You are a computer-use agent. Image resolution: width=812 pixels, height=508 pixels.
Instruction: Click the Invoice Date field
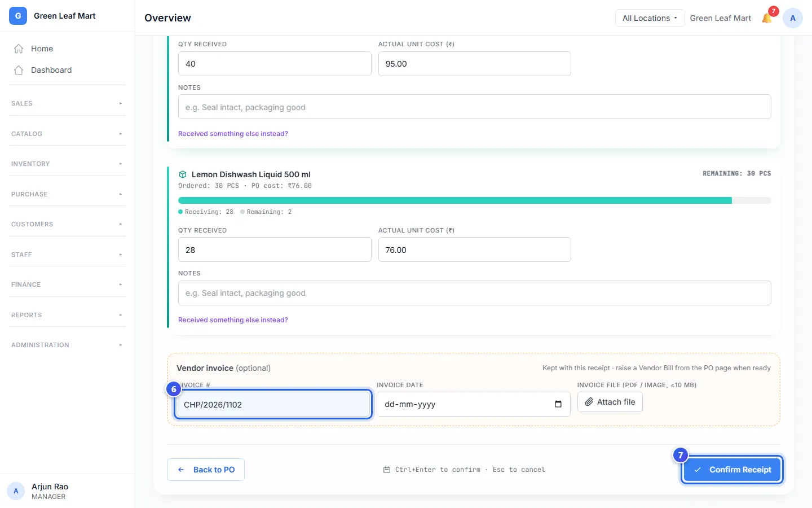point(474,404)
